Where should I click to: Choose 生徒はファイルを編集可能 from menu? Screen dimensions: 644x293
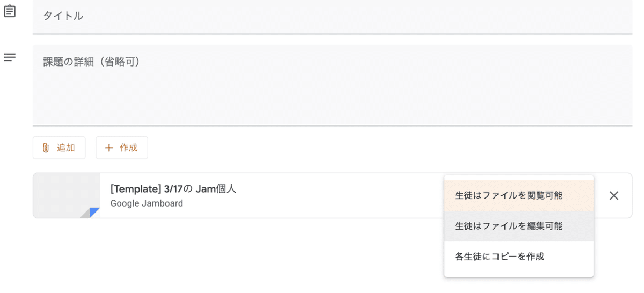(x=509, y=226)
